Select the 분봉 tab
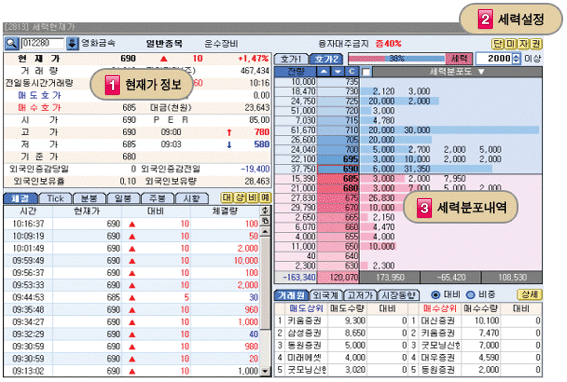 (x=89, y=198)
